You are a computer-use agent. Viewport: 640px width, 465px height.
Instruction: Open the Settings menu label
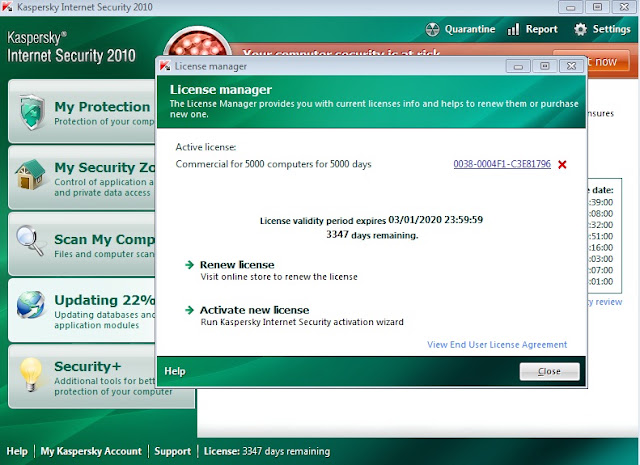click(611, 29)
